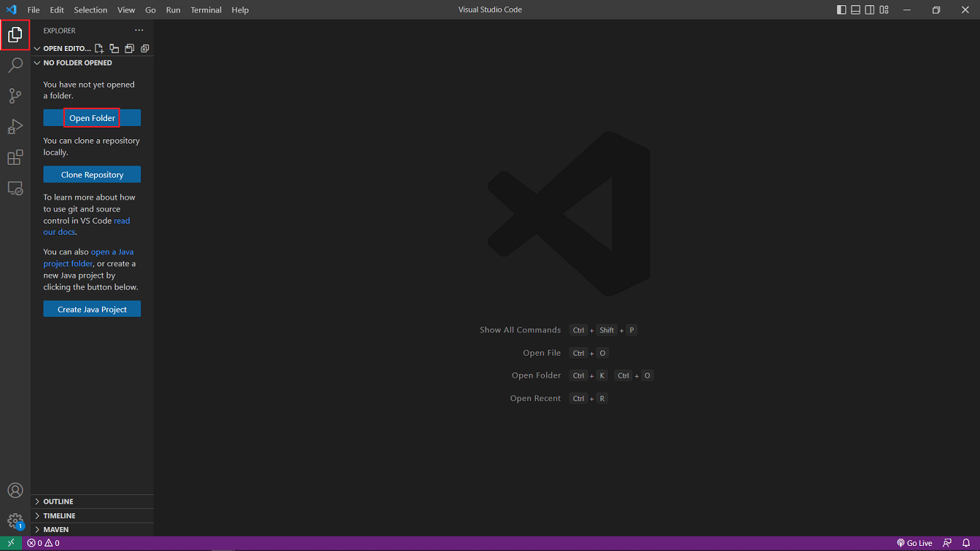Click the 'Visual Studio Code' window title
Screen dimensions: 980x551
click(490, 10)
